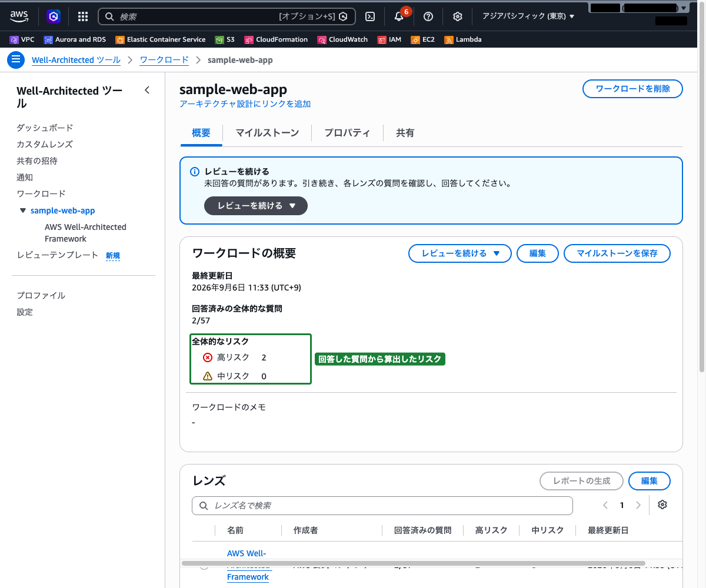
Task: Click 名前 column header in lens table
Action: [x=235, y=530]
